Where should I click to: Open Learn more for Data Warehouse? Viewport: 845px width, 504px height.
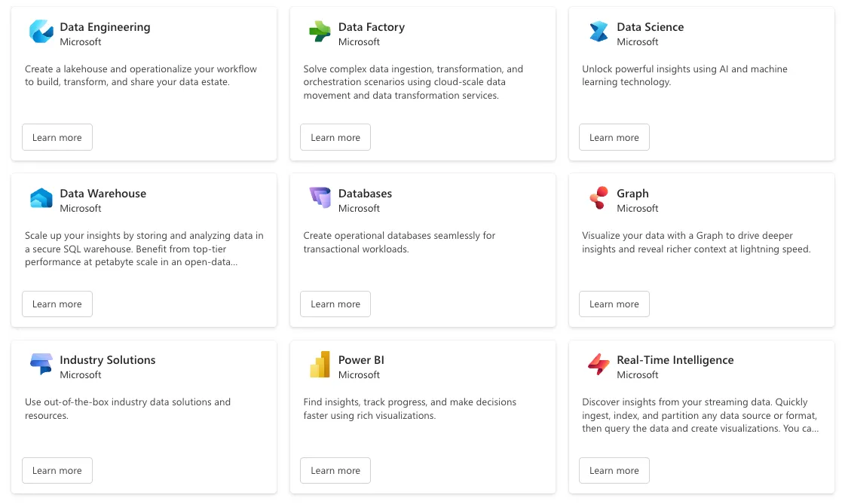(57, 304)
